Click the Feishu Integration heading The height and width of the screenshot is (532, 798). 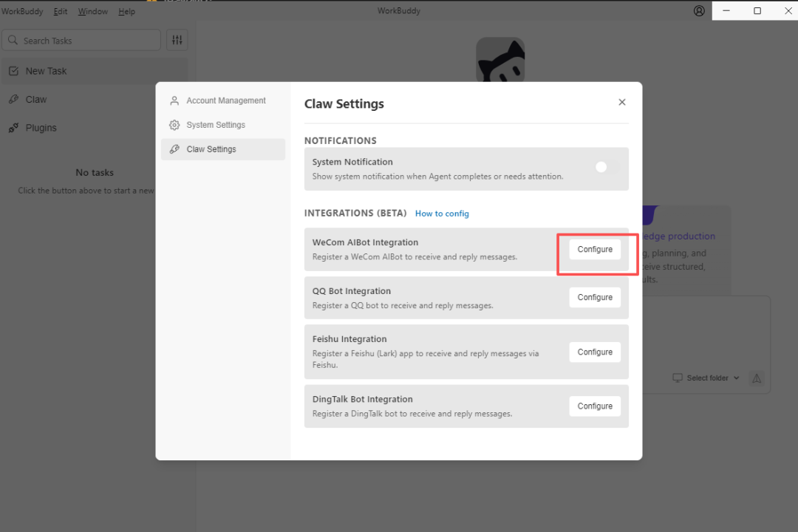point(349,339)
